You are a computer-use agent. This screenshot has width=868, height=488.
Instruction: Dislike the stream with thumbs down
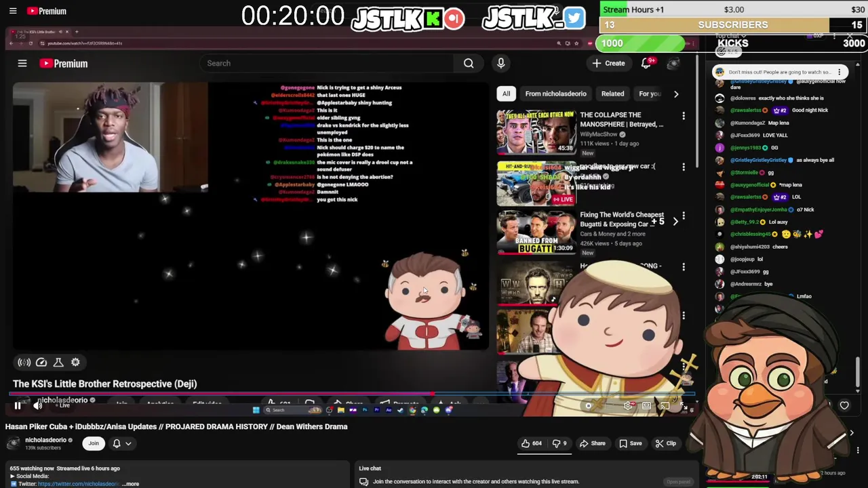click(559, 443)
